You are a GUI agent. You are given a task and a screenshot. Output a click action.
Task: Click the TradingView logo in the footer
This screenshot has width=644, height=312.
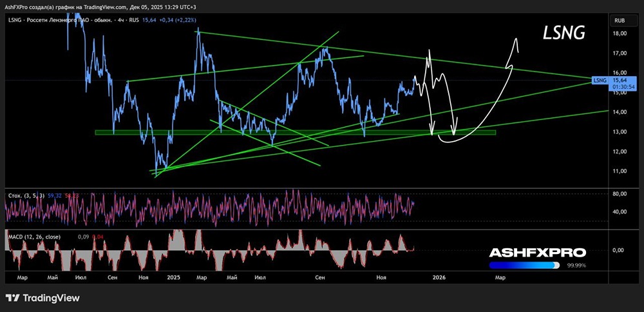coord(43,298)
